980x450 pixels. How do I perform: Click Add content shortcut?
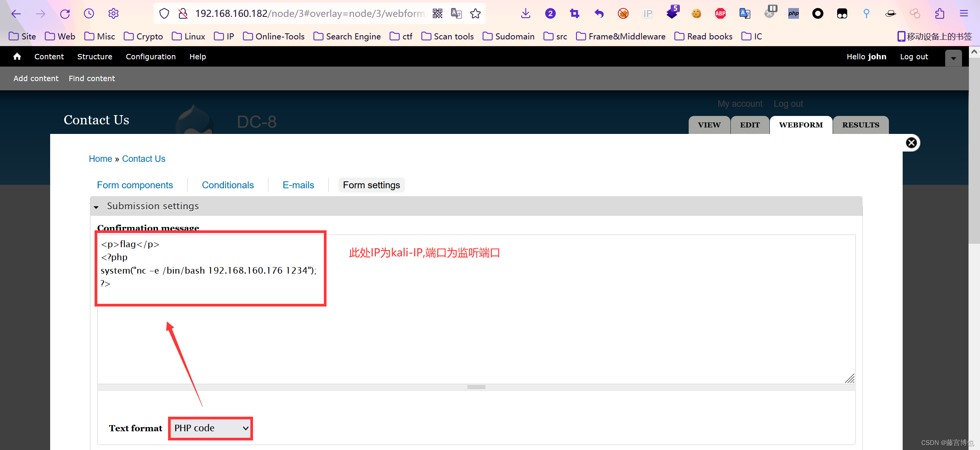tap(36, 78)
